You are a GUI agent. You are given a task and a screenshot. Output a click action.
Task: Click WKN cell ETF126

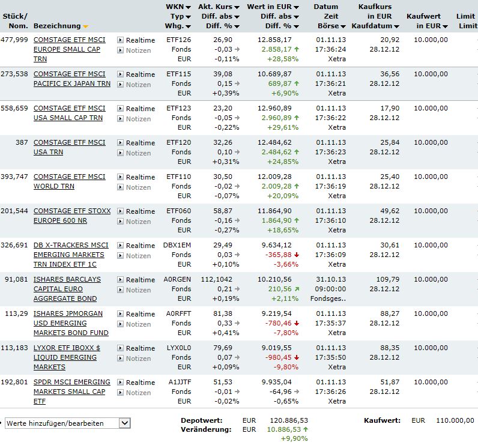tap(178, 40)
